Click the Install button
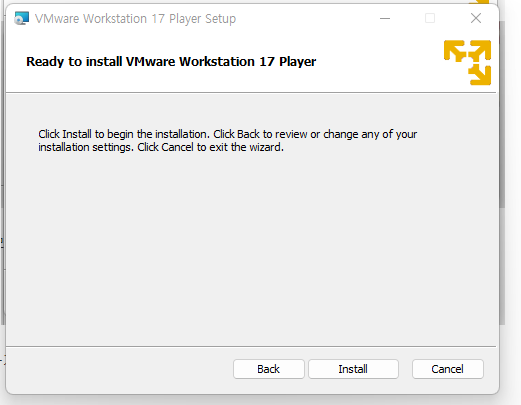Viewport: 521px width, 405px height. (x=353, y=369)
